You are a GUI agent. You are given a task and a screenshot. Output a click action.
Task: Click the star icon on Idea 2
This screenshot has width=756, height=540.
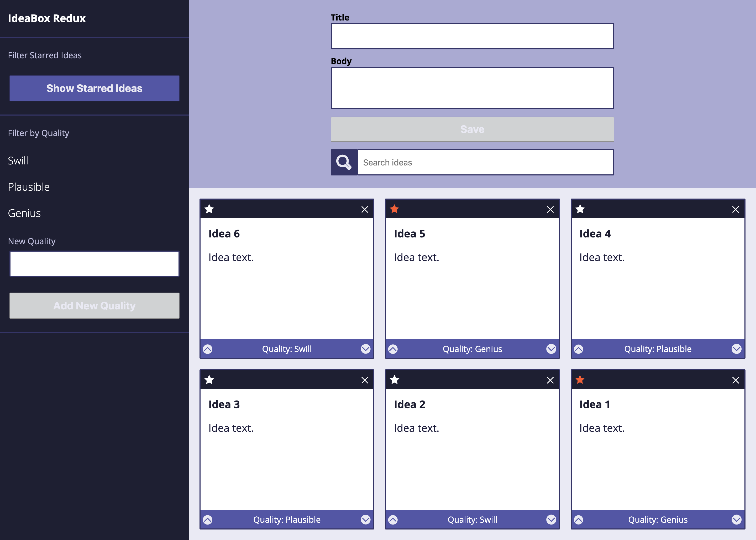[395, 380]
